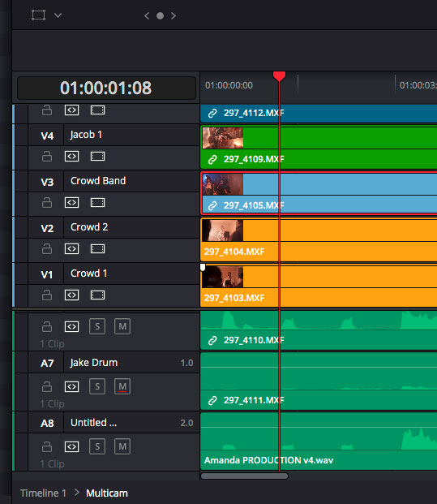Viewport: 437px width, 504px height.
Task: Add keyframe using the center dot
Action: tap(160, 15)
